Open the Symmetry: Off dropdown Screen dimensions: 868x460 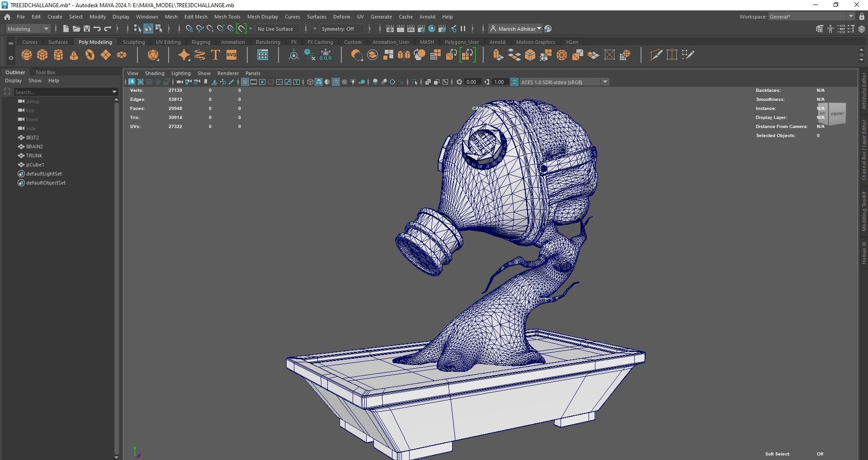[342, 29]
